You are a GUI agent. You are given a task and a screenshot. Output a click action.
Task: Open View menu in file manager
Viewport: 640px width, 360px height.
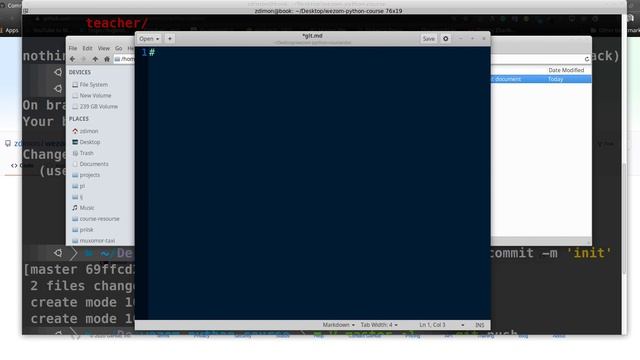point(104,48)
